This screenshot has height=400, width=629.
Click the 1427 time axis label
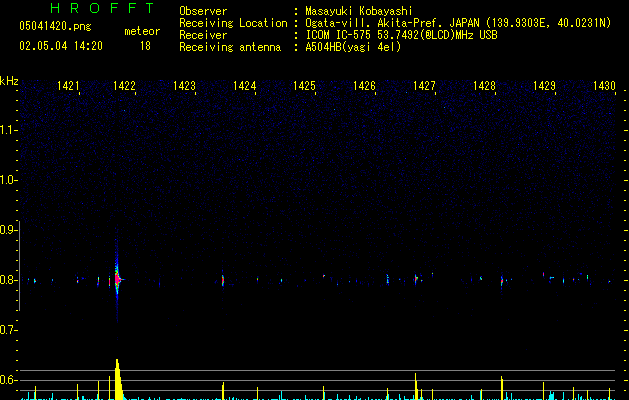pos(424,86)
